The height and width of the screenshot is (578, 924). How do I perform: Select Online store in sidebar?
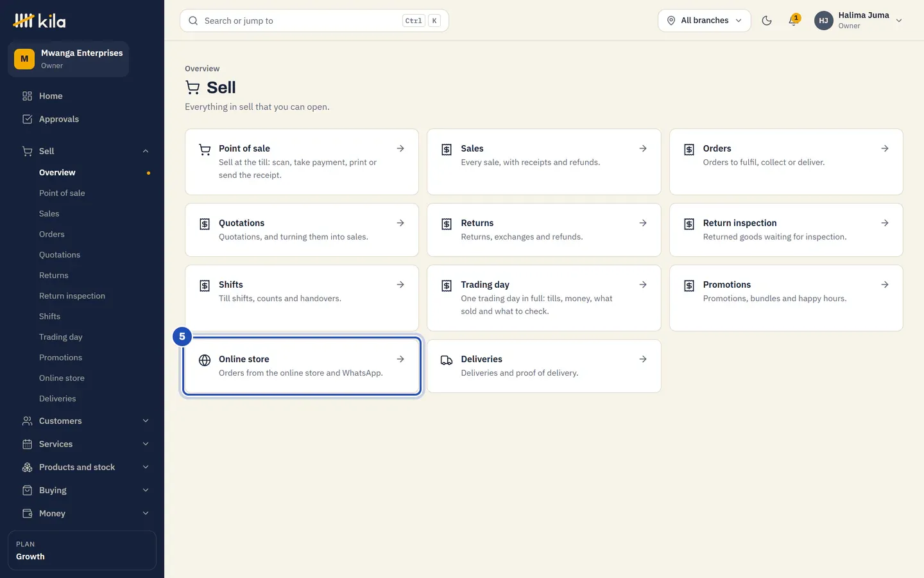click(x=62, y=378)
